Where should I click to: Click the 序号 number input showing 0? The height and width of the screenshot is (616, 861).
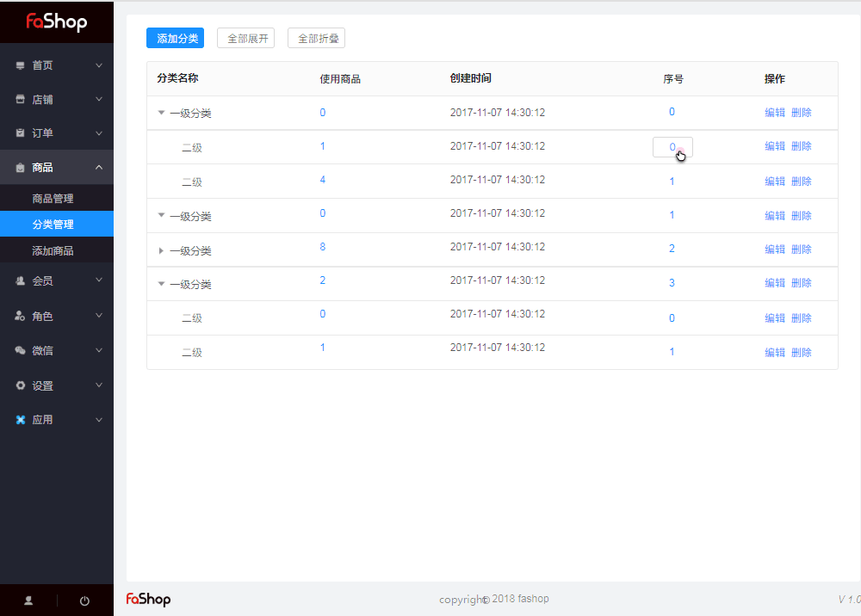point(672,146)
